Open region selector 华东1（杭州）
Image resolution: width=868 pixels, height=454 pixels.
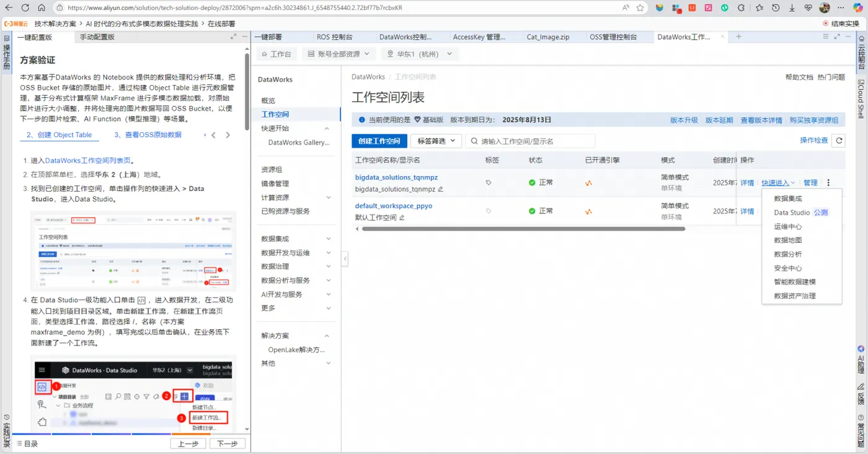click(x=420, y=54)
